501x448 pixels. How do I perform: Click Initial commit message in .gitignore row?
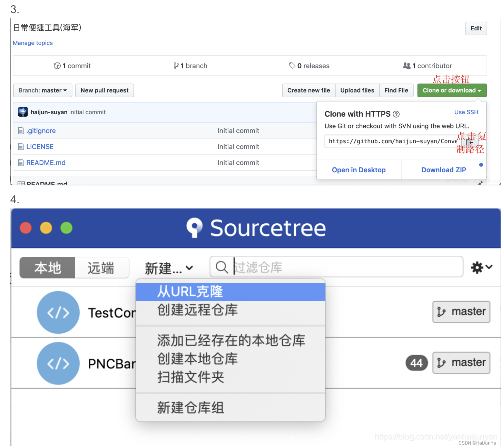pos(238,131)
